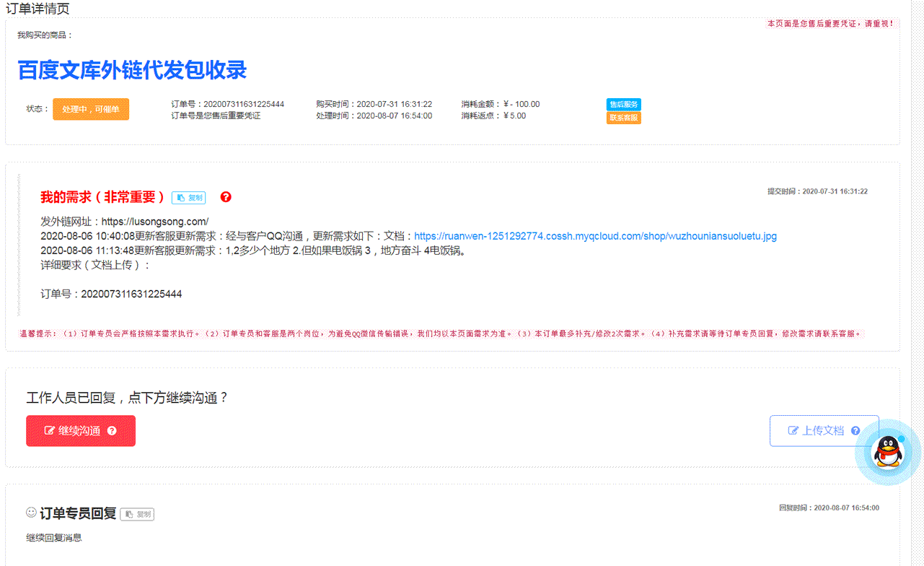Copy my requirements with 复制 button
The width and height of the screenshot is (924, 566).
tap(188, 198)
